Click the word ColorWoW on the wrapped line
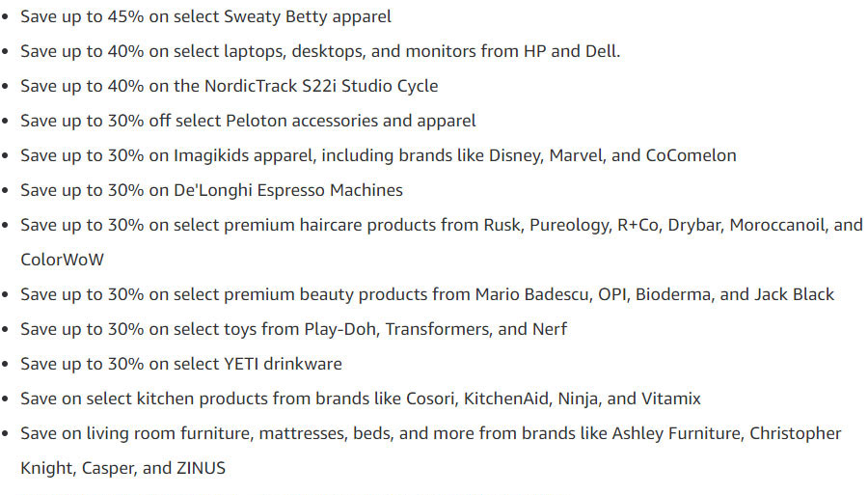 (x=62, y=260)
